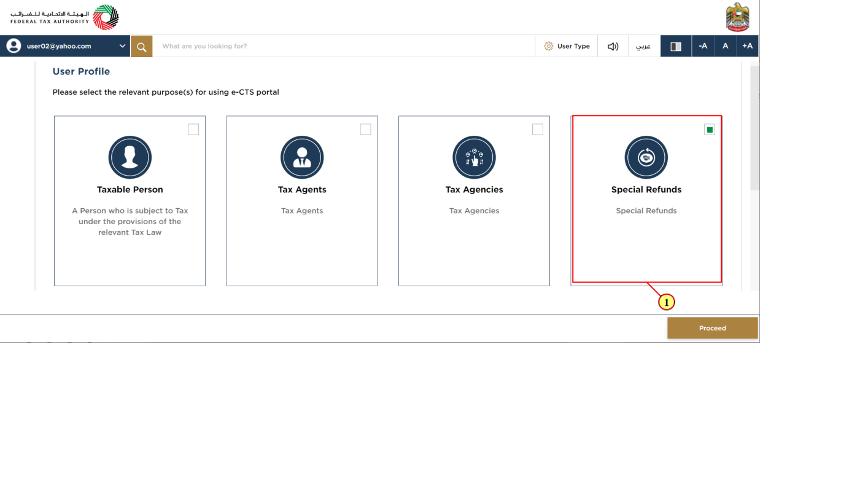The height and width of the screenshot is (492, 868).
Task: Click the bold 'Special Refunds' card title
Action: pos(646,190)
